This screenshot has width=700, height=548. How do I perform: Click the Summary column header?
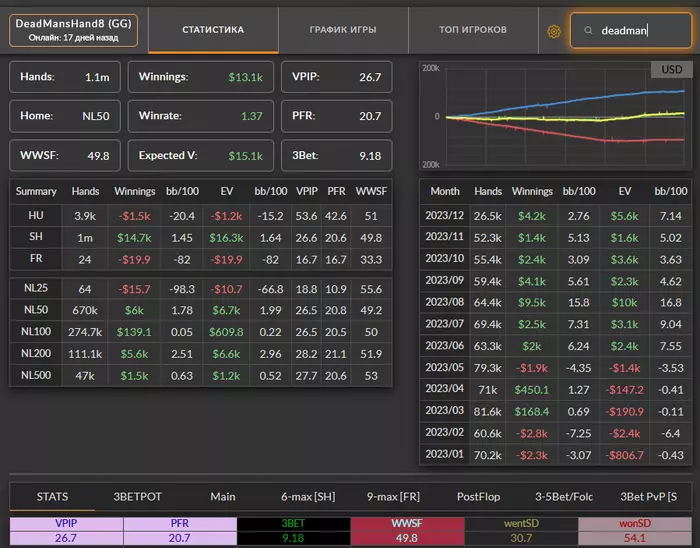point(36,191)
